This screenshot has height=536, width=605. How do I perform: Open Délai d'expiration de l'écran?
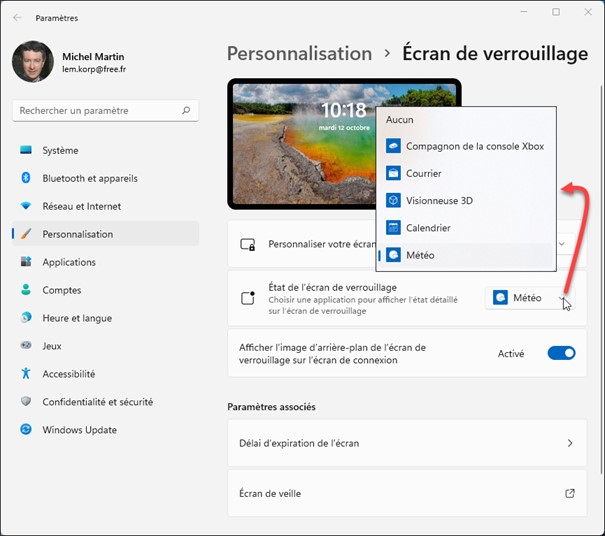click(x=407, y=443)
